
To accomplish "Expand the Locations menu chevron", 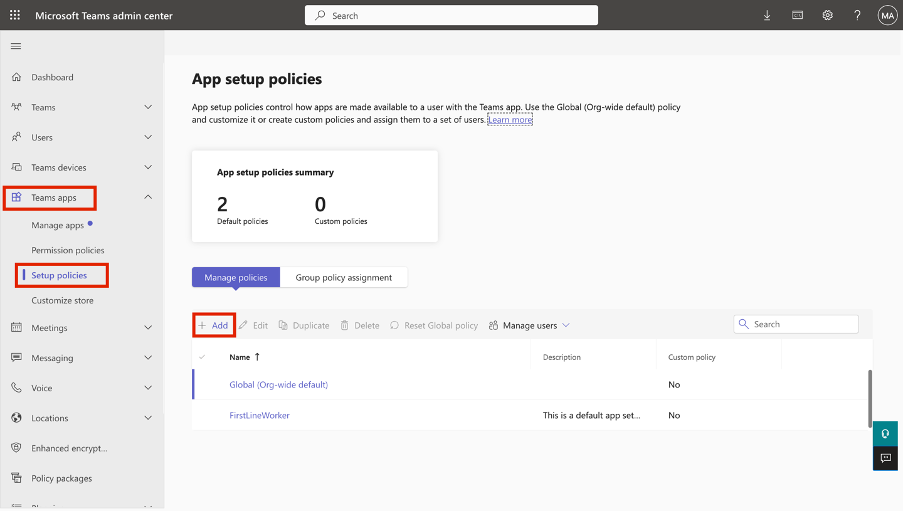I will 148,418.
